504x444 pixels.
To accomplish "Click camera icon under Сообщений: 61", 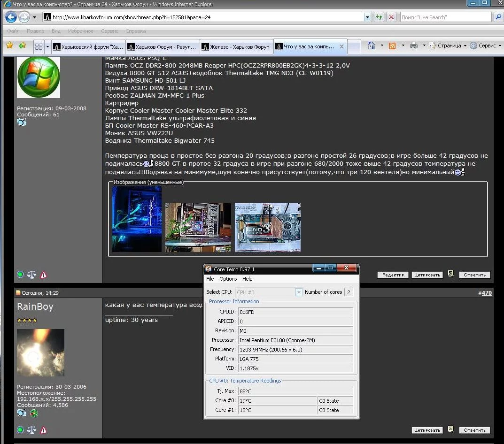I will 22,122.
